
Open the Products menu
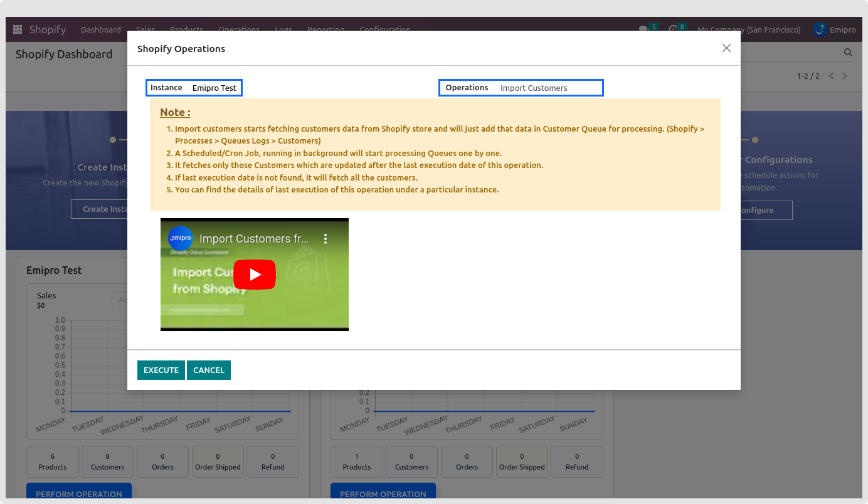(x=187, y=29)
